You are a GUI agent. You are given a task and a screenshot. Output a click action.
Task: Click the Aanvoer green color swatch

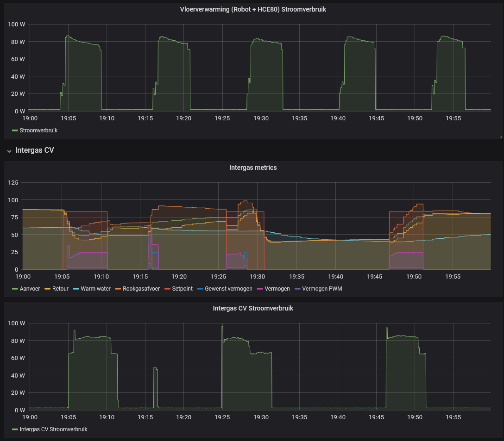click(15, 289)
